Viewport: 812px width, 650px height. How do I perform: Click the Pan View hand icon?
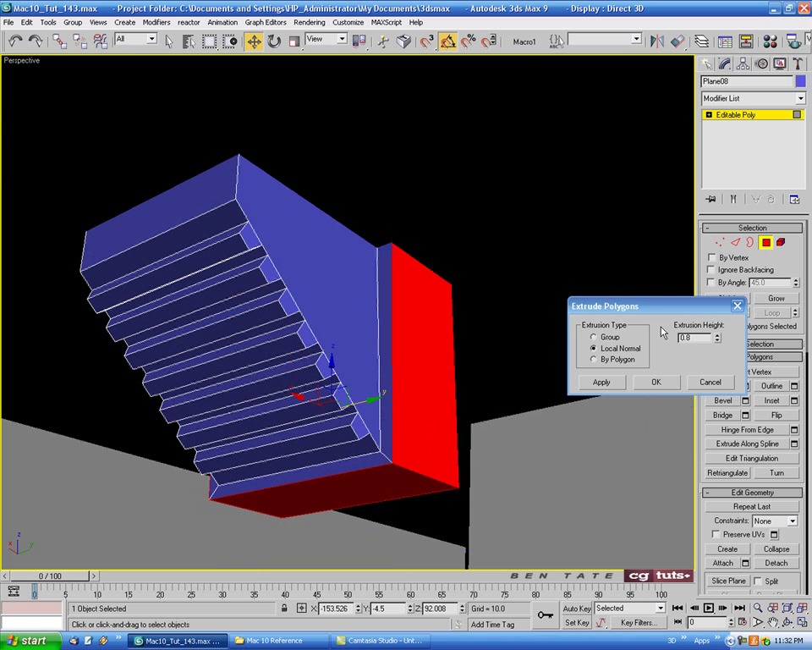pos(772,622)
